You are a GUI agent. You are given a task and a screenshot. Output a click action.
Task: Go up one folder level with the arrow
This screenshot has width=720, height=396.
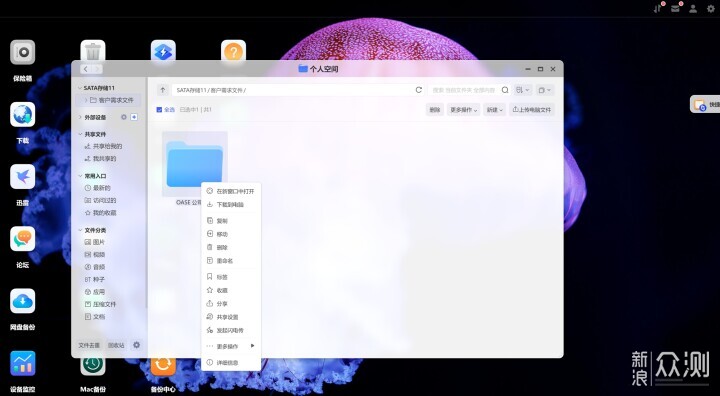tap(163, 90)
